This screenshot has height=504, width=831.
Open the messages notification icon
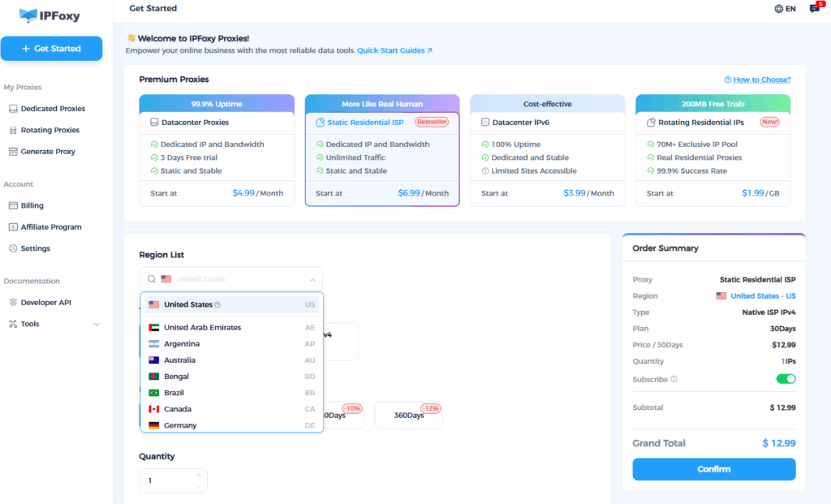point(815,9)
